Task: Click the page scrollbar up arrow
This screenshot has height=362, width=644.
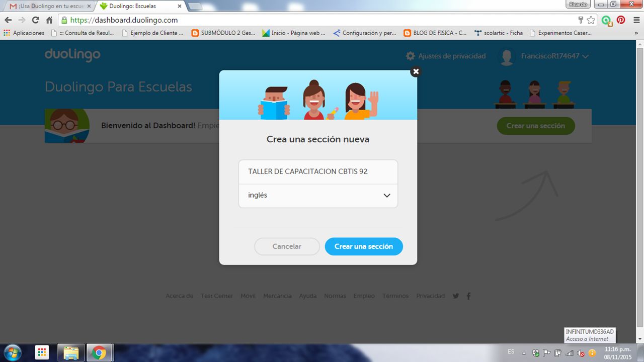Action: point(640,44)
